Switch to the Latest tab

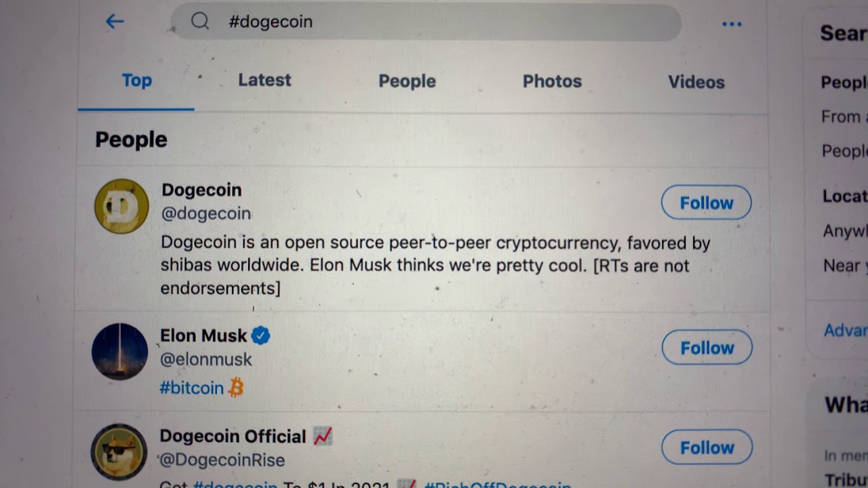264,80
